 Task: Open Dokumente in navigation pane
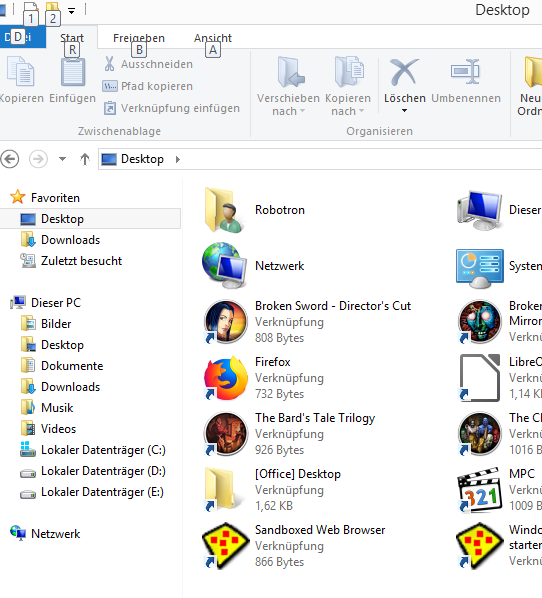point(72,365)
